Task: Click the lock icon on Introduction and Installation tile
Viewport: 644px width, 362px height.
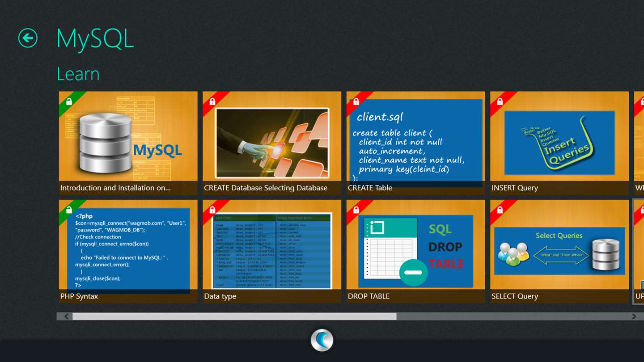Action: (x=68, y=102)
